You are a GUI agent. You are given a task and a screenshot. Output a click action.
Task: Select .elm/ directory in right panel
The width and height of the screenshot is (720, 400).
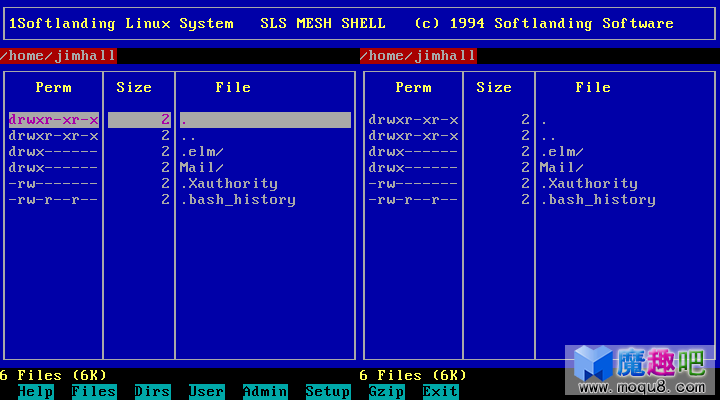tap(562, 152)
